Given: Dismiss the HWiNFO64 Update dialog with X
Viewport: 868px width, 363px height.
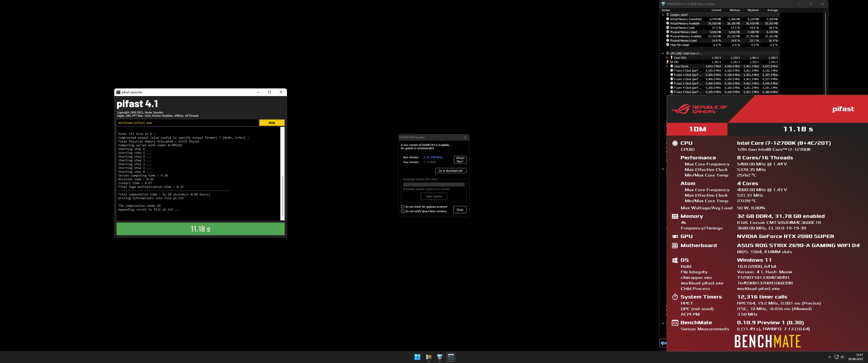Looking at the screenshot, I should pyautogui.click(x=465, y=137).
